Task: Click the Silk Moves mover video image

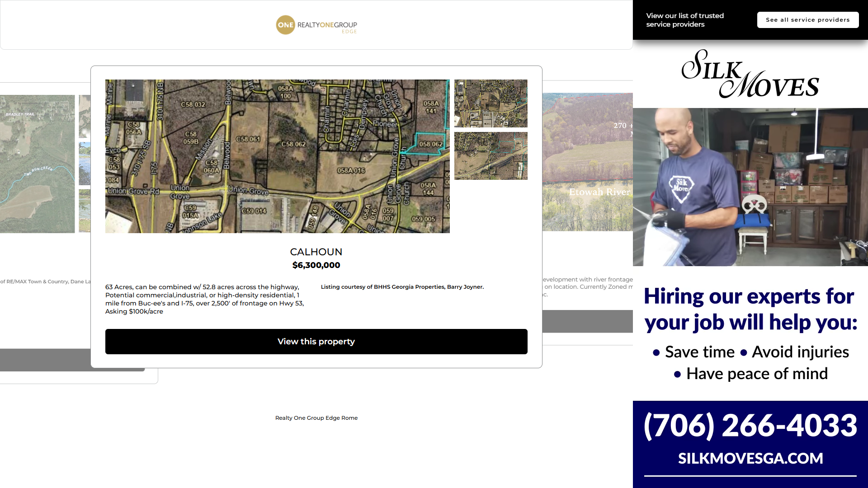Action: click(750, 187)
